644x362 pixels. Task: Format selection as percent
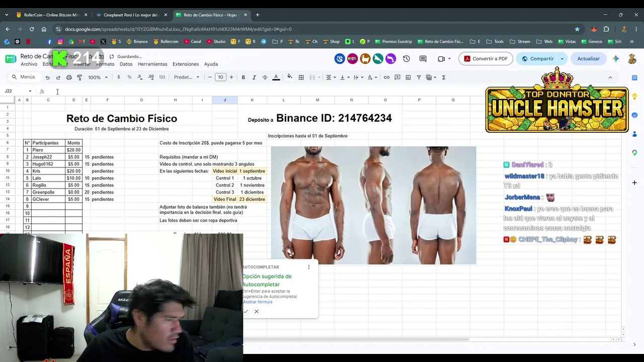pyautogui.click(x=129, y=77)
